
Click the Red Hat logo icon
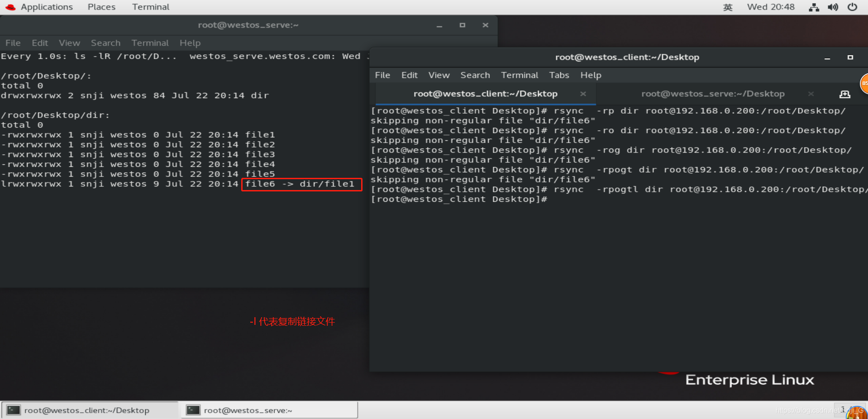pos(10,7)
